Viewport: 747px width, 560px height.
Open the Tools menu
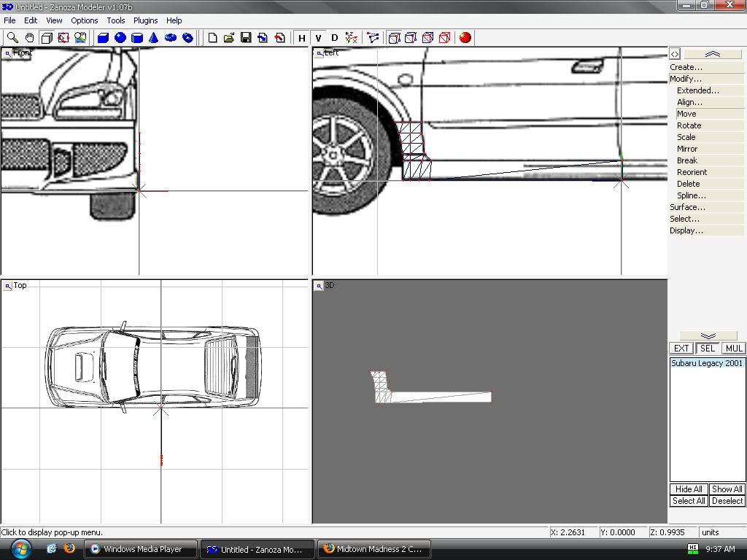point(116,20)
